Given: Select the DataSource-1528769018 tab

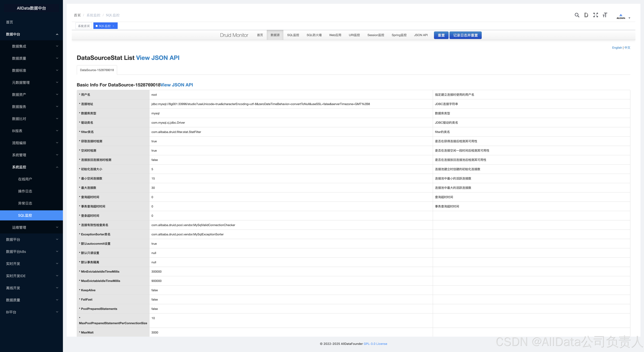Looking at the screenshot, I should (97, 70).
